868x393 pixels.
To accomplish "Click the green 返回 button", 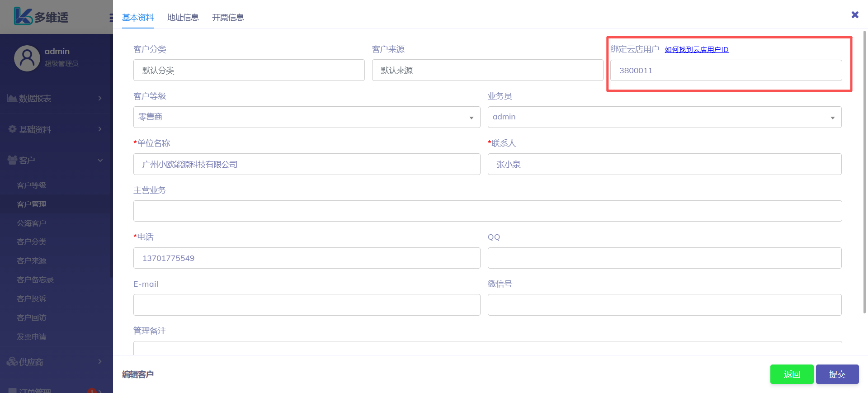I will pyautogui.click(x=792, y=374).
